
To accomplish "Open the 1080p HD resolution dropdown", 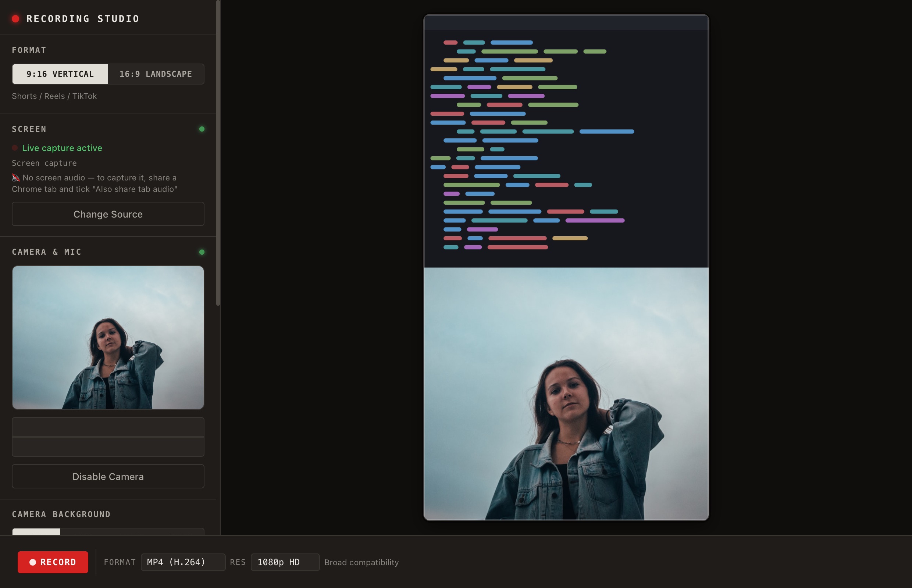I will pyautogui.click(x=285, y=562).
